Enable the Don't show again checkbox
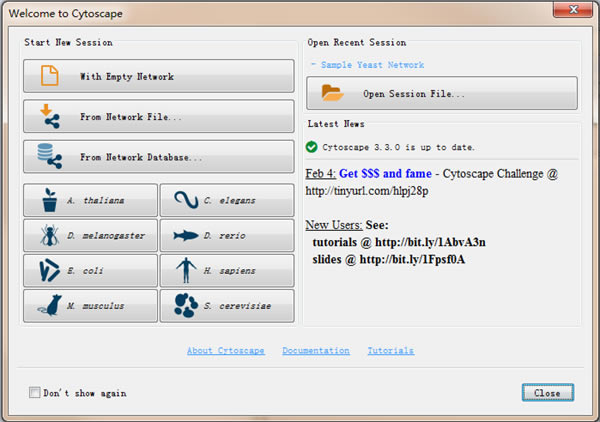The image size is (600, 422). coord(35,393)
